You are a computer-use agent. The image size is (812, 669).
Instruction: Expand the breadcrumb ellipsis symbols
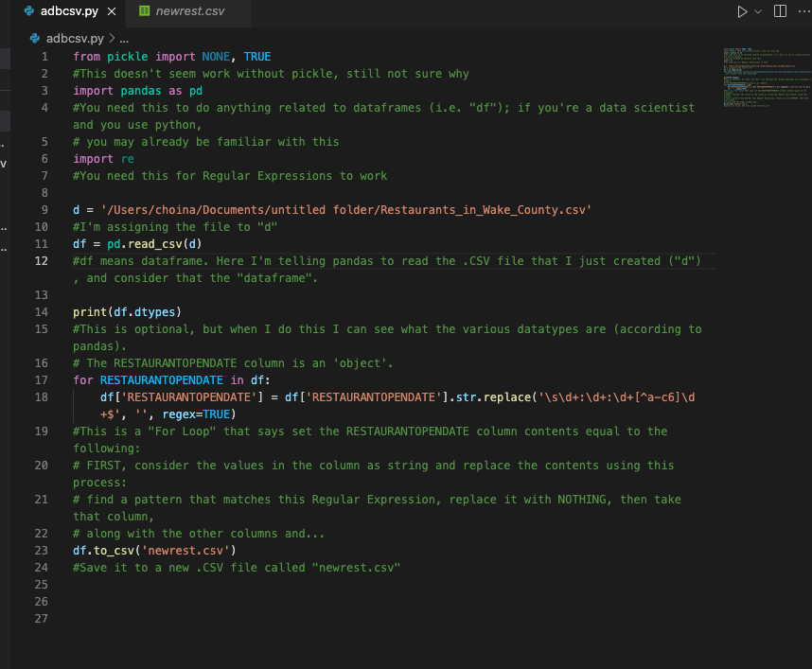(124, 39)
